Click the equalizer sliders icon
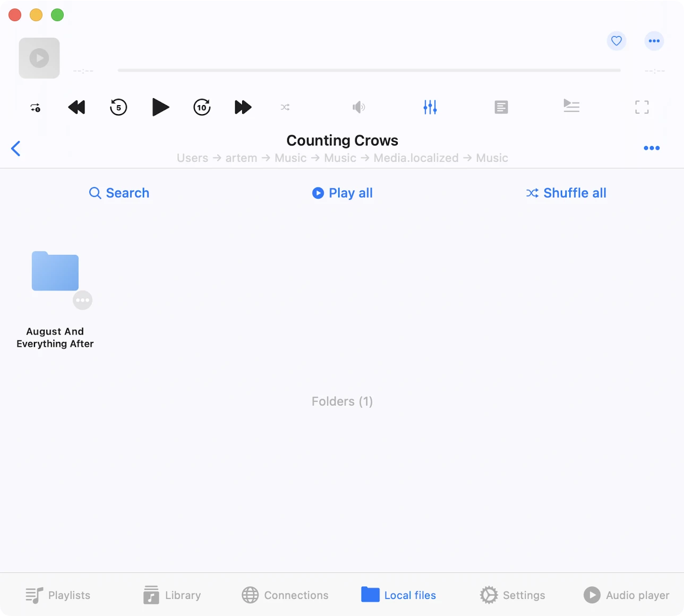The width and height of the screenshot is (684, 616). pyautogui.click(x=430, y=107)
